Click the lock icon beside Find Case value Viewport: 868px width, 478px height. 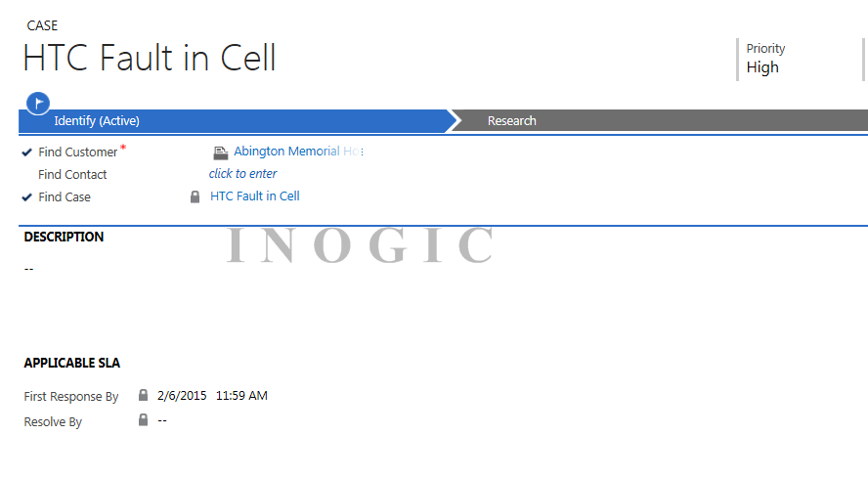[195, 196]
